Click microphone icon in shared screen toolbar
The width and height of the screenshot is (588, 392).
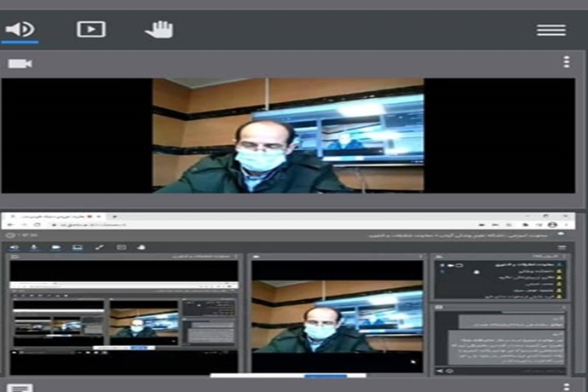pos(35,247)
